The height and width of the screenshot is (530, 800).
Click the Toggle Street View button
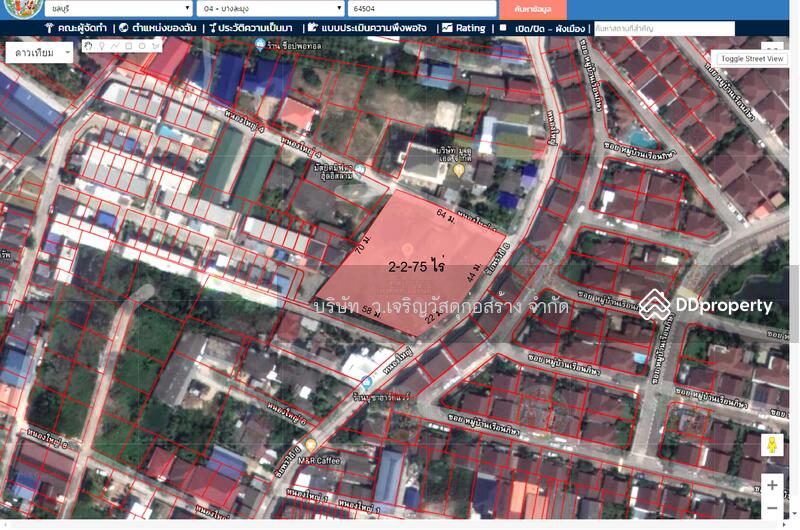[x=753, y=59]
